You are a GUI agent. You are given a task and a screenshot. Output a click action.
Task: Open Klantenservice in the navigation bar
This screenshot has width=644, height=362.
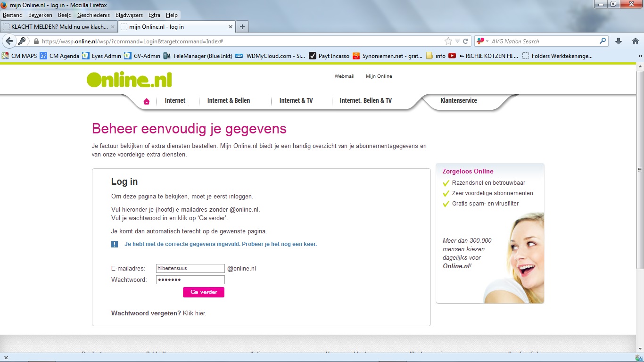(x=458, y=100)
